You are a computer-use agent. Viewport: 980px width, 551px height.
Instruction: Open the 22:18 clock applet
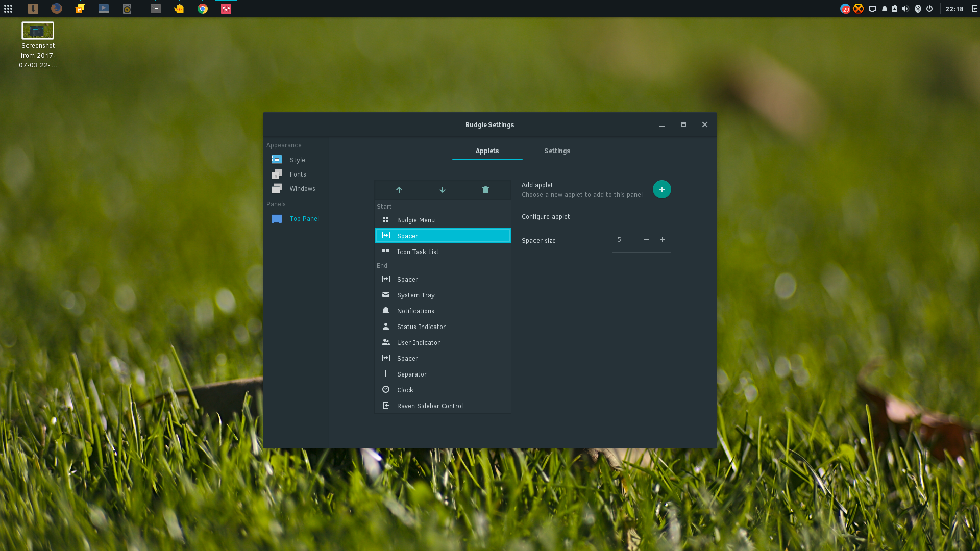click(x=954, y=9)
